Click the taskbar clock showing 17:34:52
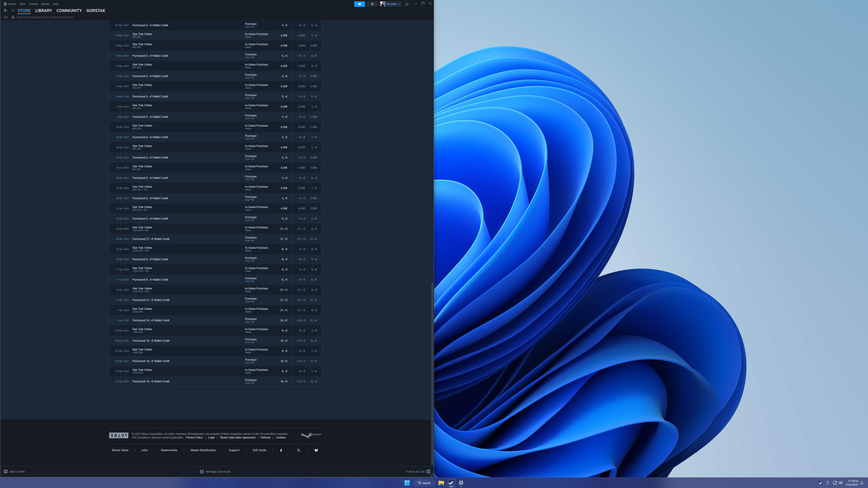 tap(852, 483)
